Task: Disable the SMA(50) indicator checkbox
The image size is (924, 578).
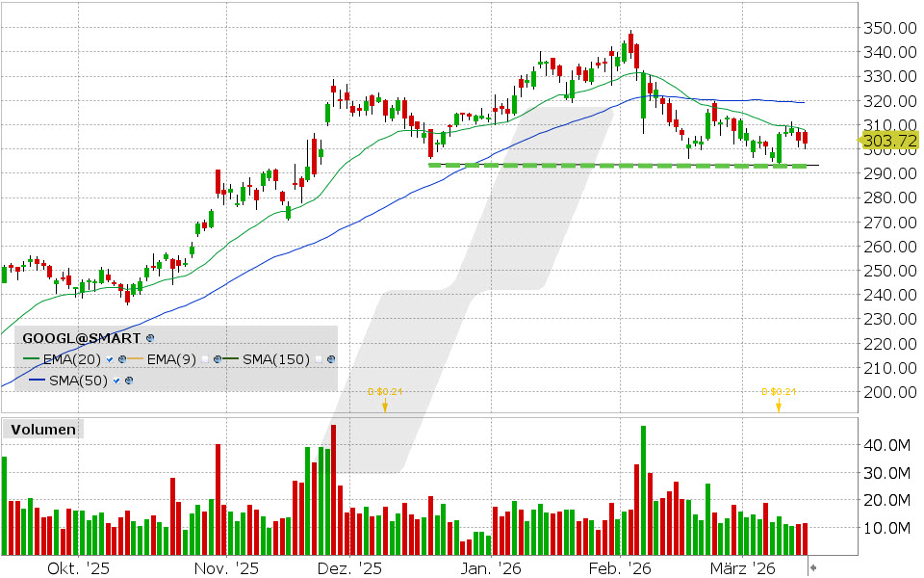Action: (x=116, y=381)
